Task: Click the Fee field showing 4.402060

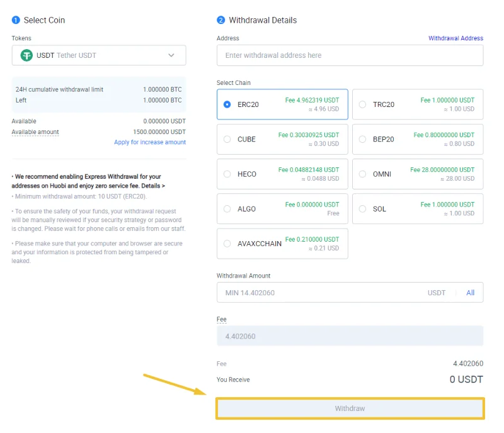Action: pos(350,336)
